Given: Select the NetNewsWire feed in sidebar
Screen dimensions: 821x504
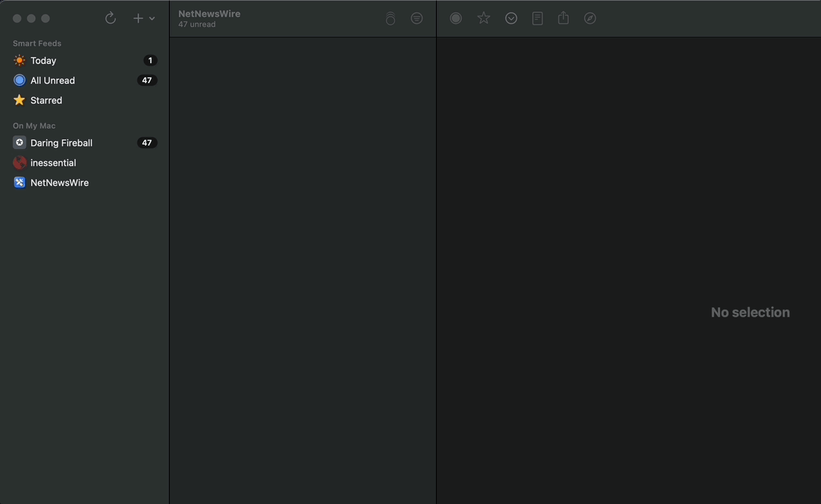Looking at the screenshot, I should click(85, 182).
